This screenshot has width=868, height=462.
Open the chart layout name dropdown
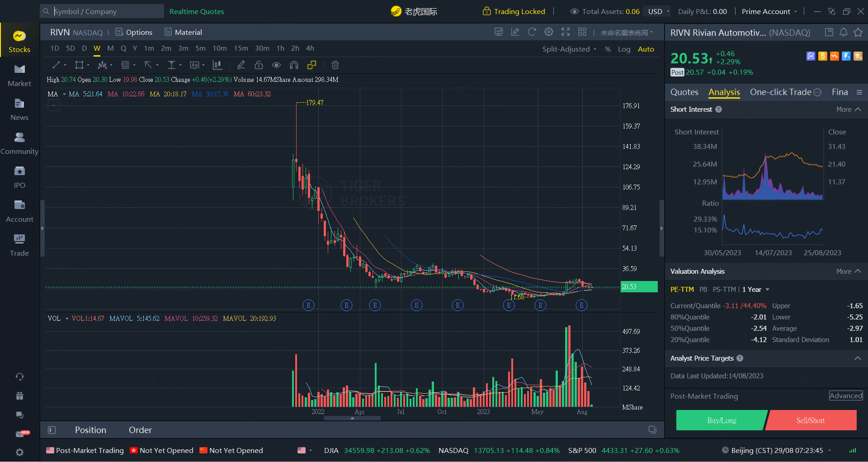coord(627,33)
